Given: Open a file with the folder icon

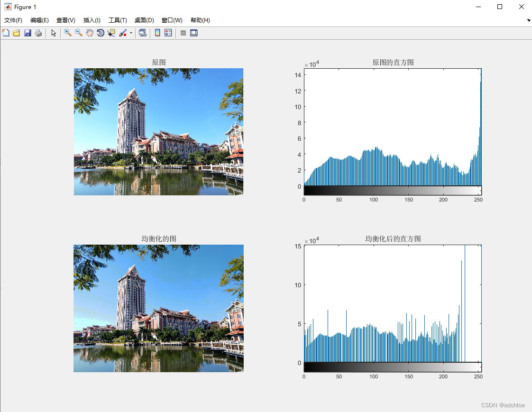Looking at the screenshot, I should point(16,33).
